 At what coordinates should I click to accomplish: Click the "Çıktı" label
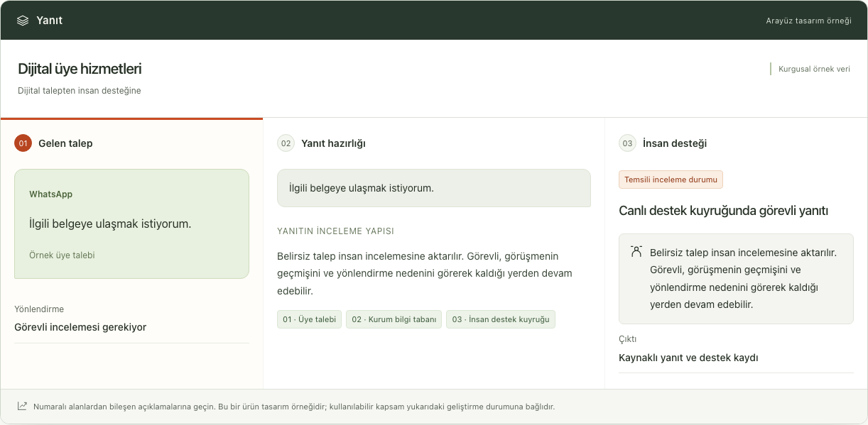point(628,339)
